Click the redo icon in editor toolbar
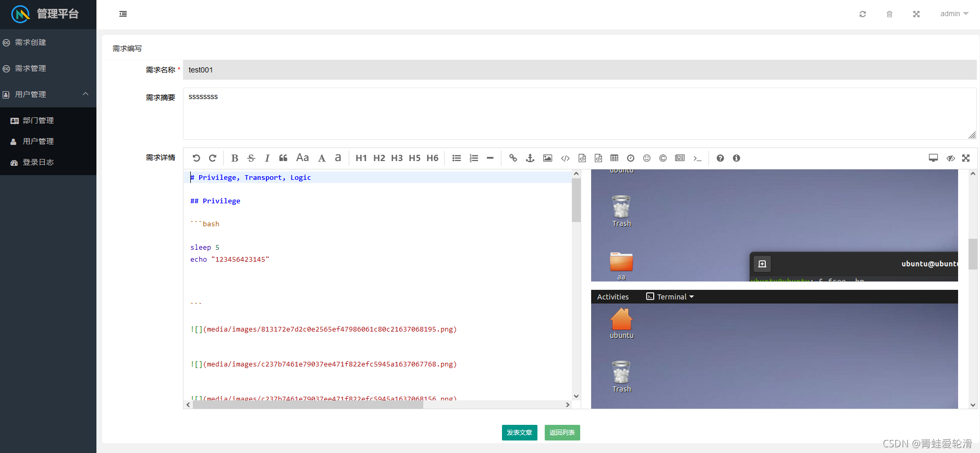Image resolution: width=980 pixels, height=453 pixels. click(x=213, y=158)
